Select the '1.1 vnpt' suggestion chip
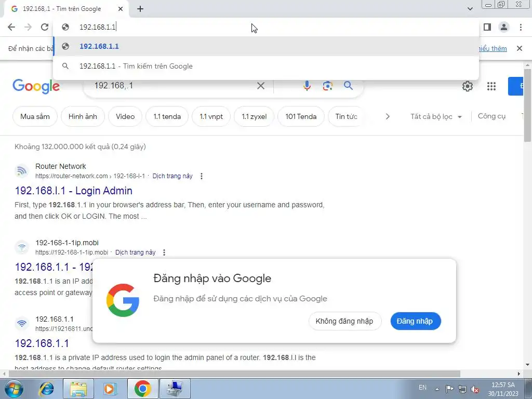The width and height of the screenshot is (532, 399). (211, 116)
